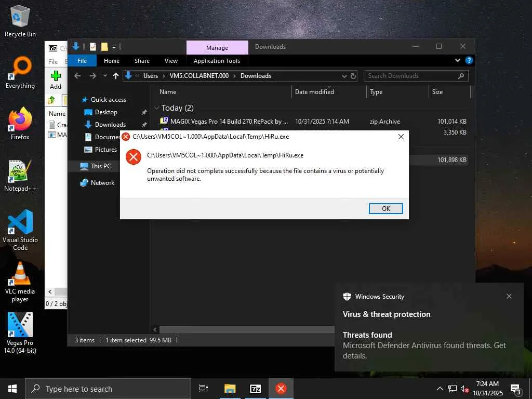Click the Windows Security shield icon
Viewport: 532px width, 399px height.
click(x=347, y=297)
